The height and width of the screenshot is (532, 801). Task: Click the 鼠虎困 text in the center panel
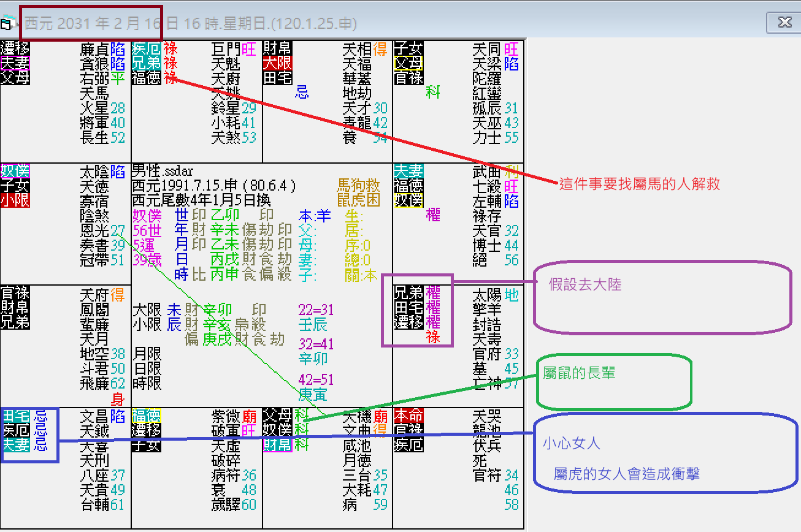pyautogui.click(x=359, y=200)
